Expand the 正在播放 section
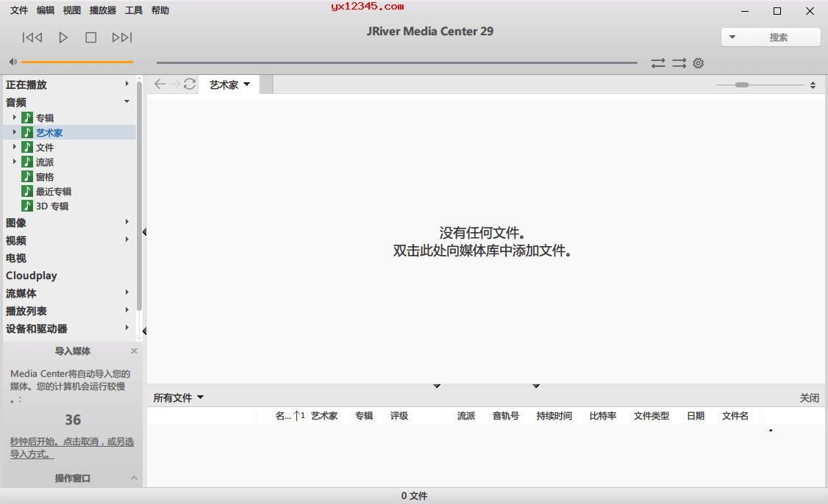828x504 pixels. 126,83
